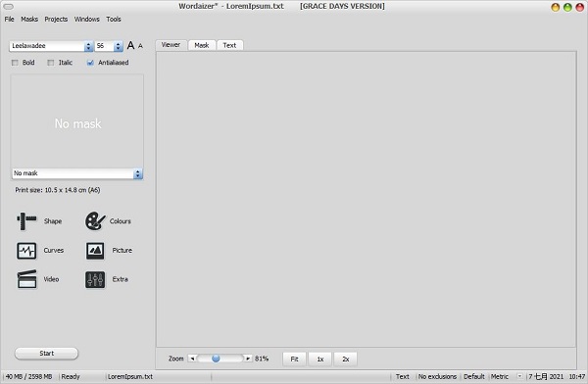Increase font size with large A

(x=130, y=45)
